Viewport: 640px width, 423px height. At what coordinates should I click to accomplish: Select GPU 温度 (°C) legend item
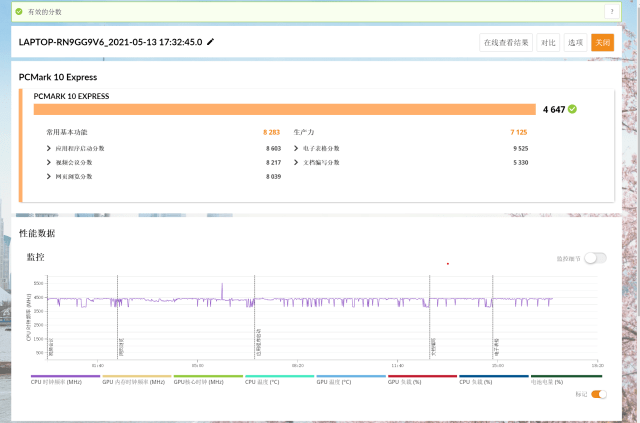(x=351, y=380)
